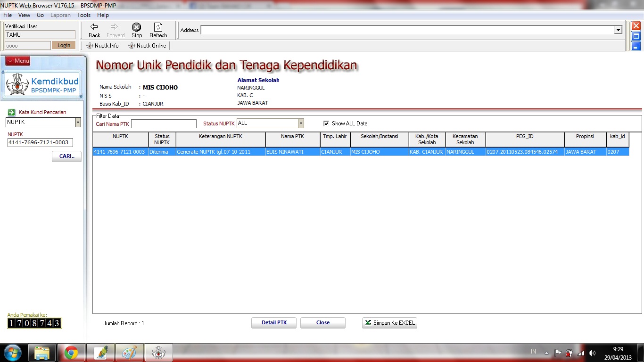Click the kab_id column header
This screenshot has width=644, height=362.
click(x=618, y=140)
